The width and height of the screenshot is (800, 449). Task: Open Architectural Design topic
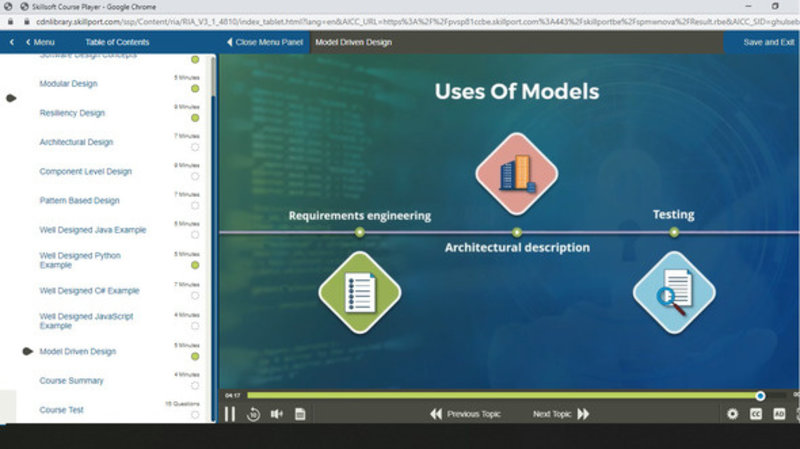tap(76, 142)
